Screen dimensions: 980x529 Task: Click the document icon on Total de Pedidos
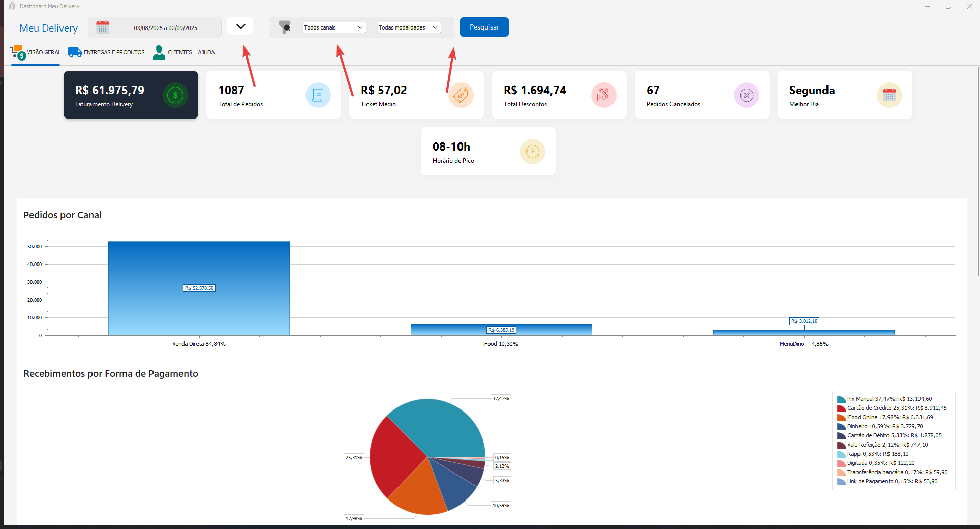tap(318, 95)
